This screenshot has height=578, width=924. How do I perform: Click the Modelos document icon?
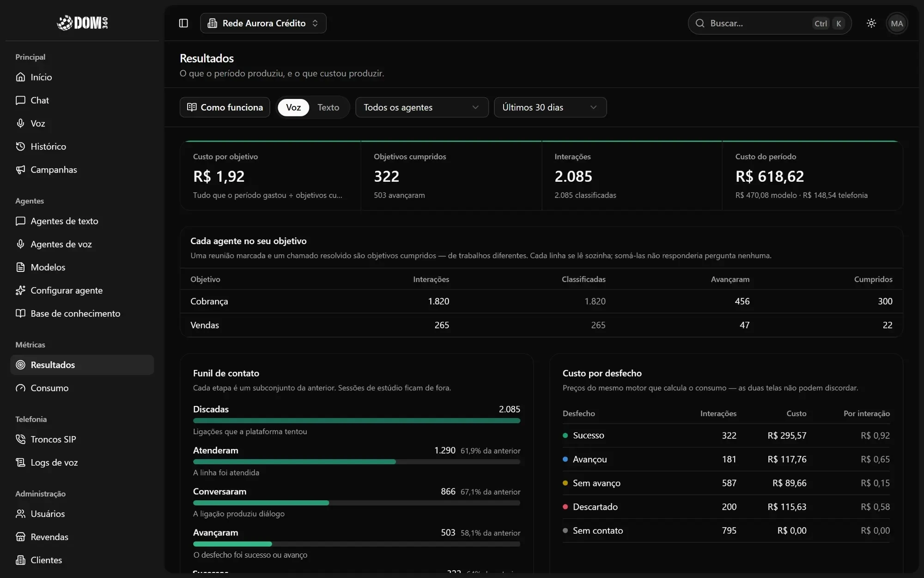point(20,267)
